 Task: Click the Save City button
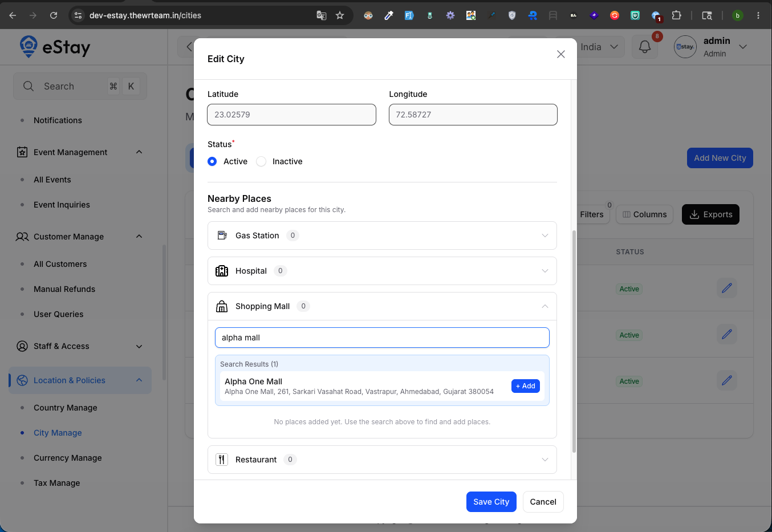(x=491, y=502)
